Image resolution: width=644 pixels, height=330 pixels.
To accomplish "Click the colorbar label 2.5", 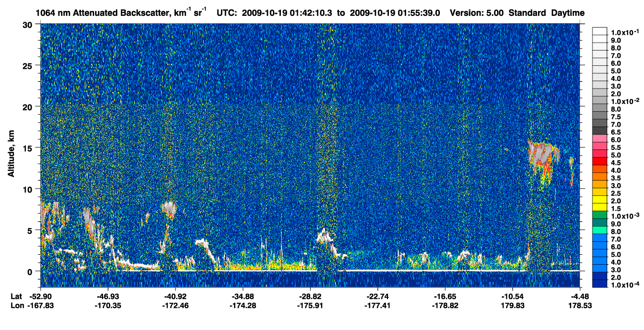I will tap(616, 193).
